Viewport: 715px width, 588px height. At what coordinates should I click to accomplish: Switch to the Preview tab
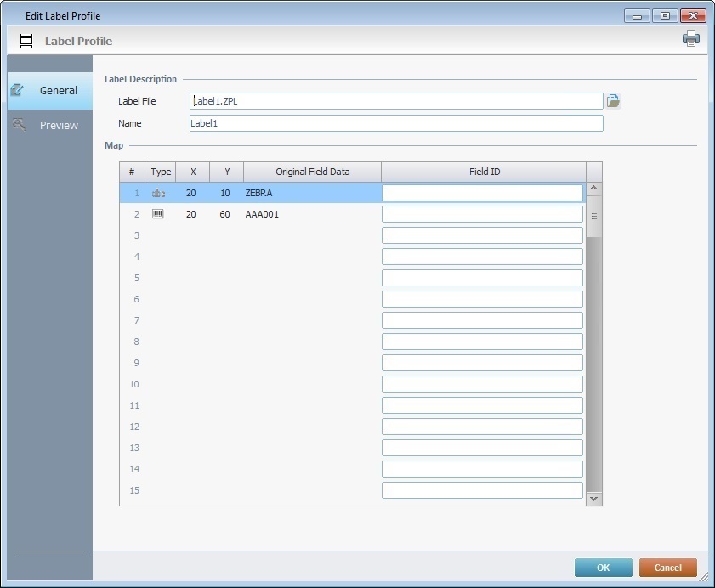tap(58, 125)
